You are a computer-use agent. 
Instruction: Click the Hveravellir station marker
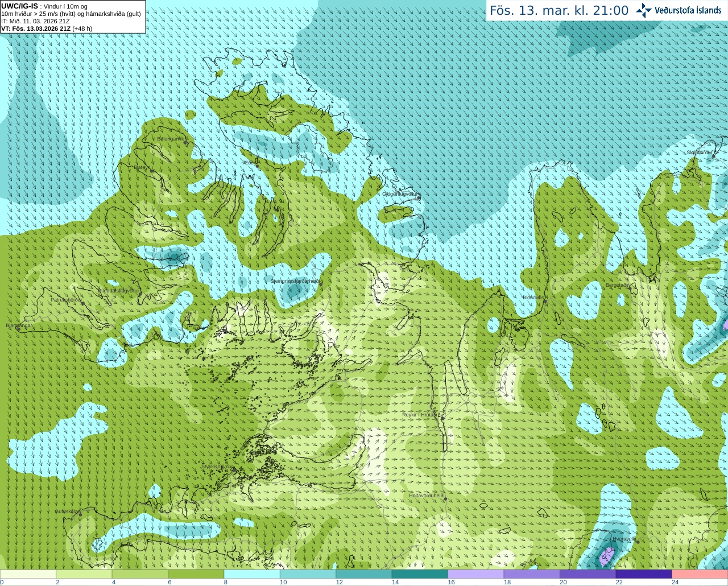click(638, 542)
